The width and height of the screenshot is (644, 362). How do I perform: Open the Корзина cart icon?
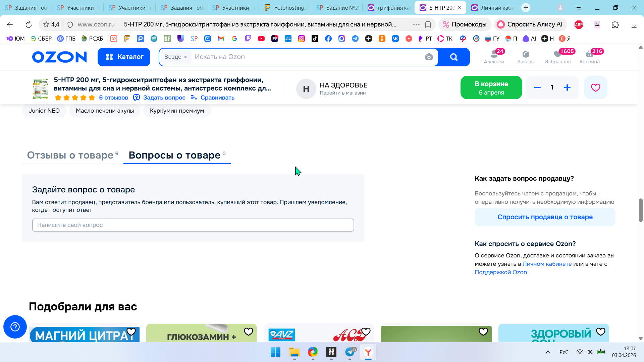[589, 57]
